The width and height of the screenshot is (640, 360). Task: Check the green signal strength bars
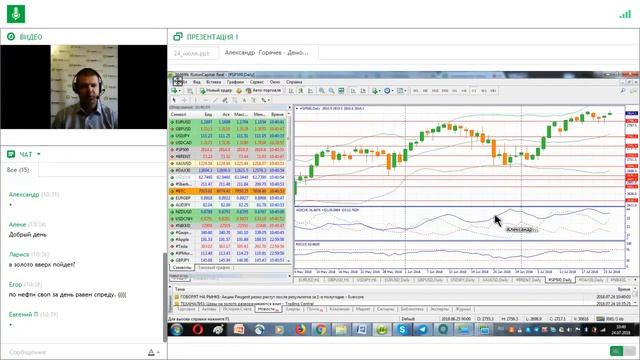(x=625, y=14)
